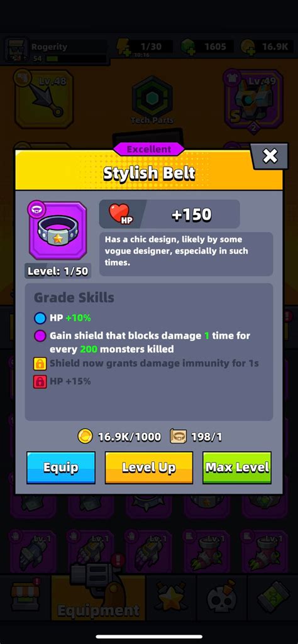Tap the Equip button
The height and width of the screenshot is (644, 298).
61,467
